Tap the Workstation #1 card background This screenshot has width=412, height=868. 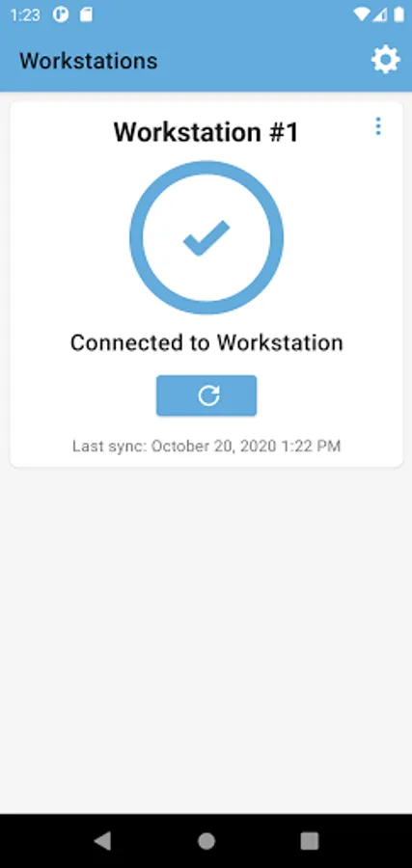click(x=206, y=285)
